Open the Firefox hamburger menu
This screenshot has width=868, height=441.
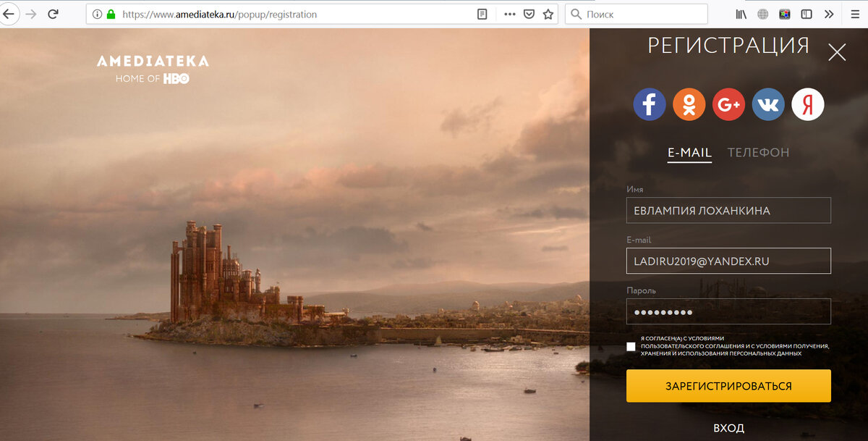pos(854,14)
